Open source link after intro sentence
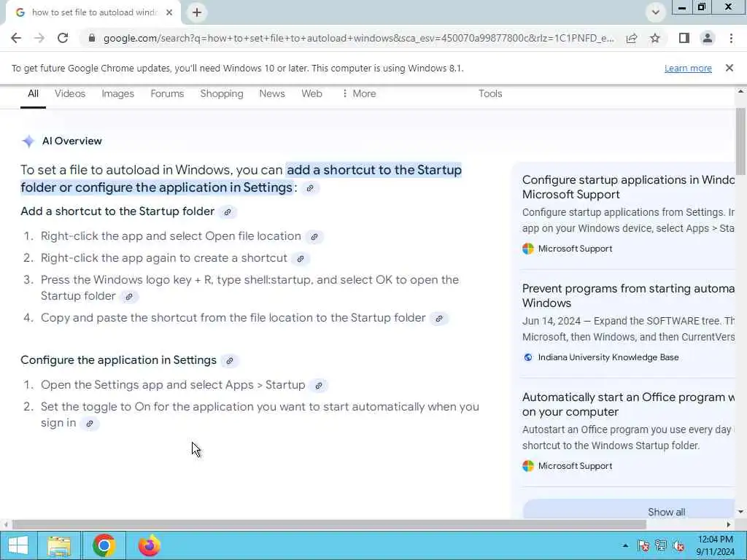Screen dimensions: 747x560 click(310, 188)
